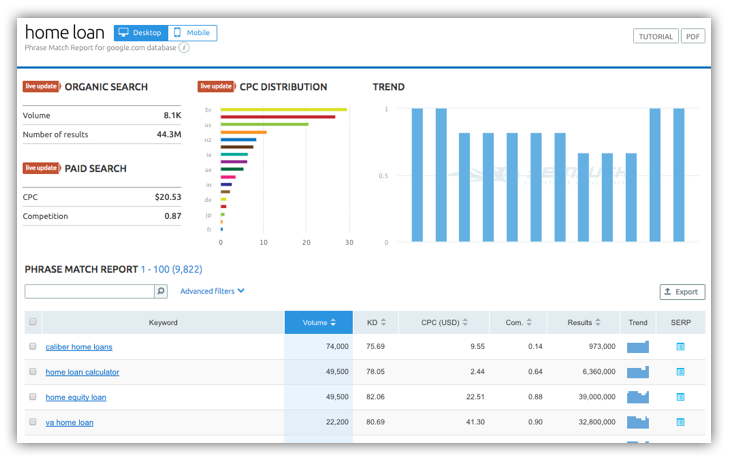The height and width of the screenshot is (460, 729).
Task: Click the Number of results value 44.3M
Action: (x=169, y=134)
